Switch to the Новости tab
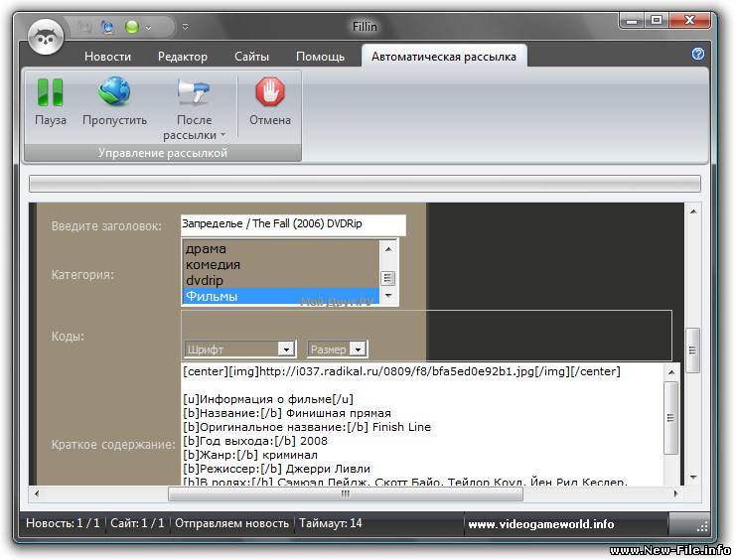The height and width of the screenshot is (560, 736). point(107,57)
